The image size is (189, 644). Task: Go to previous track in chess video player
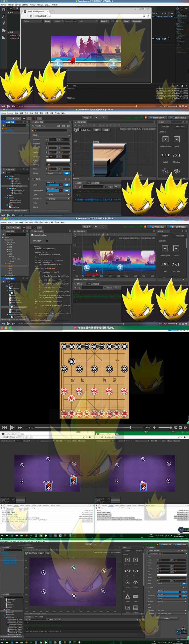click(5, 427)
